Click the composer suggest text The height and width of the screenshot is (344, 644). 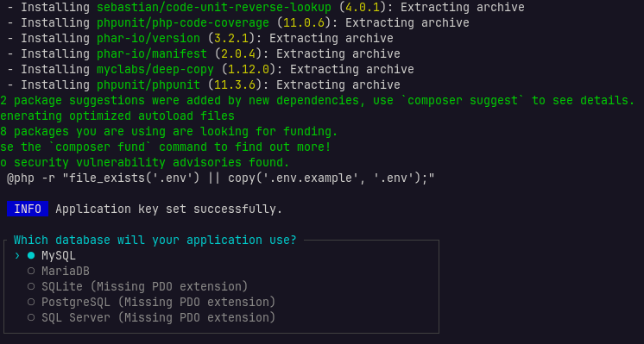463,101
